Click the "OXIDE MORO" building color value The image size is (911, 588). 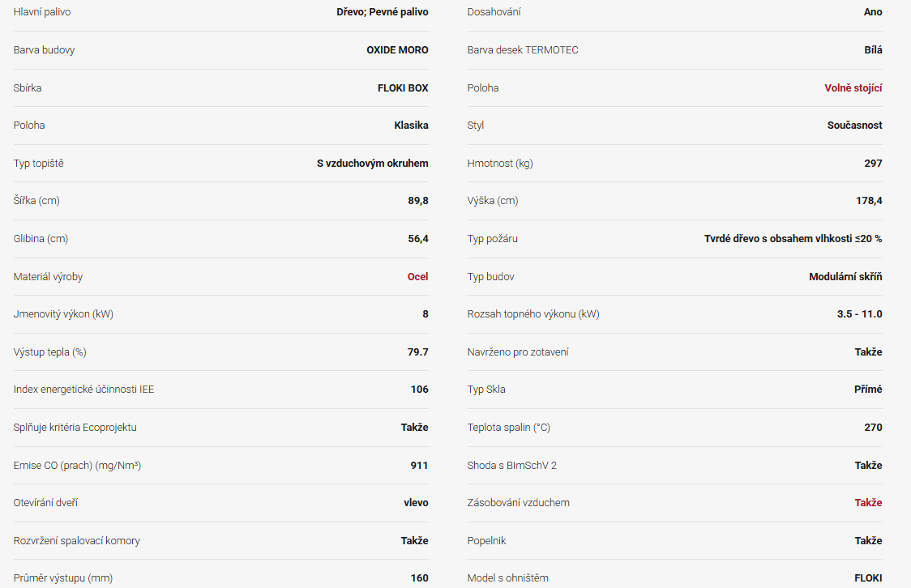tap(397, 49)
